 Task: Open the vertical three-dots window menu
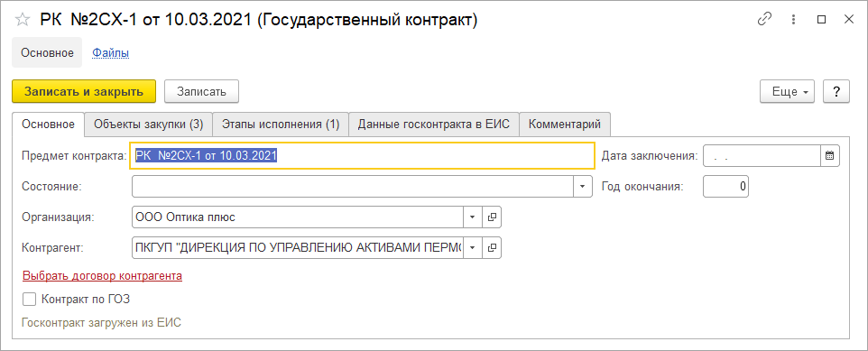tap(794, 20)
